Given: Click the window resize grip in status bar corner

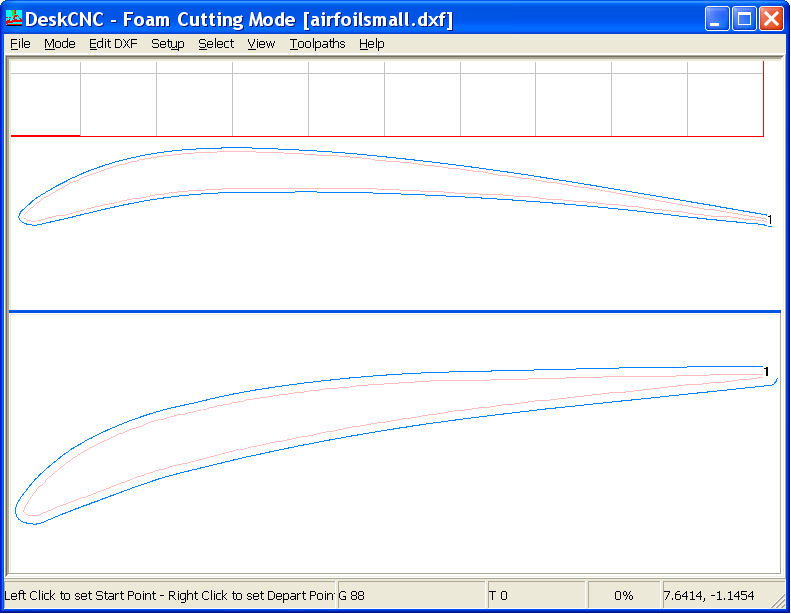Looking at the screenshot, I should click(779, 600).
